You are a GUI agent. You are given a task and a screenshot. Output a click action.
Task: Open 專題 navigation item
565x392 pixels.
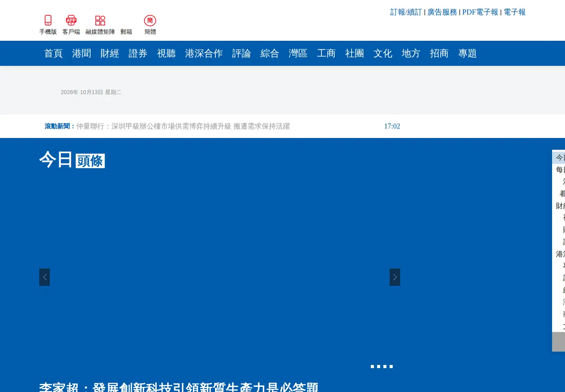tap(468, 53)
